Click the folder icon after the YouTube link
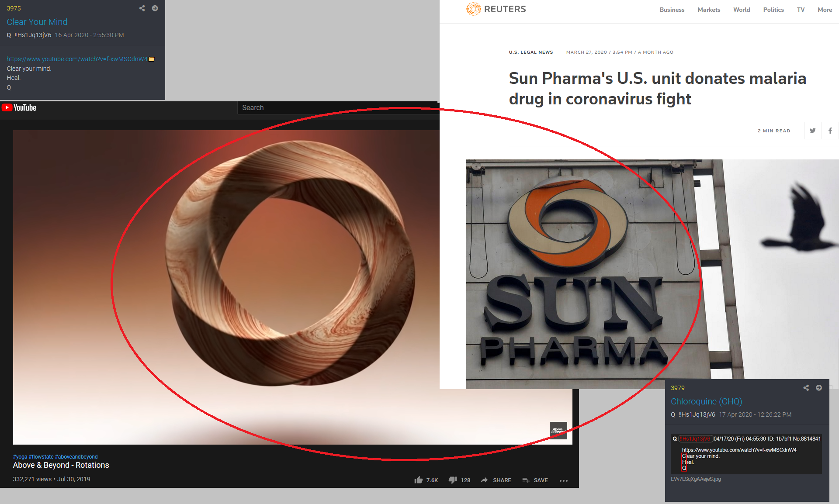 point(152,59)
